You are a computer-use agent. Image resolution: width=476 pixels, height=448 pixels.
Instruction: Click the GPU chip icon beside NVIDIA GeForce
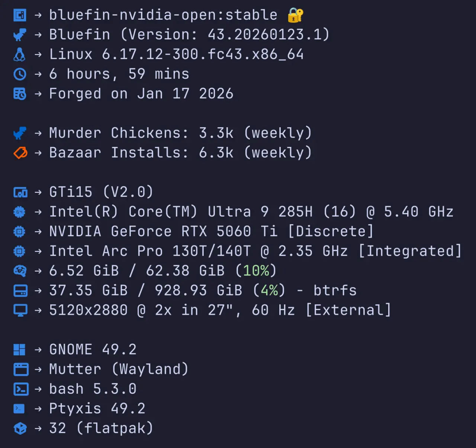(x=19, y=232)
